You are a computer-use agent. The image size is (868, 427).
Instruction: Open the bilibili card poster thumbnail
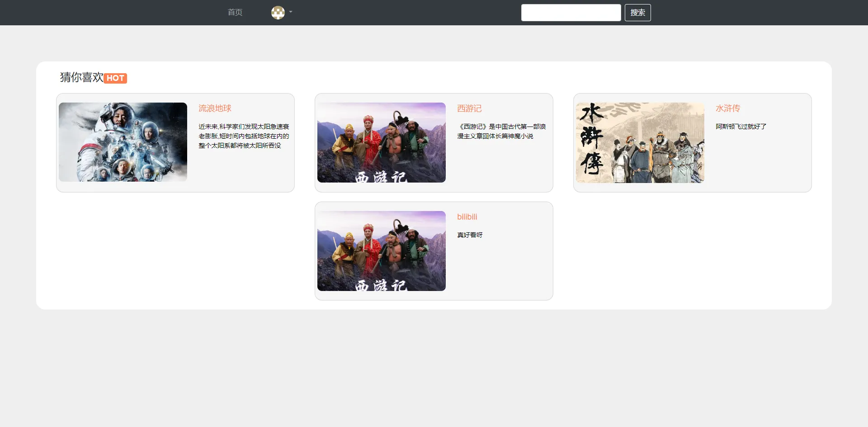(382, 251)
